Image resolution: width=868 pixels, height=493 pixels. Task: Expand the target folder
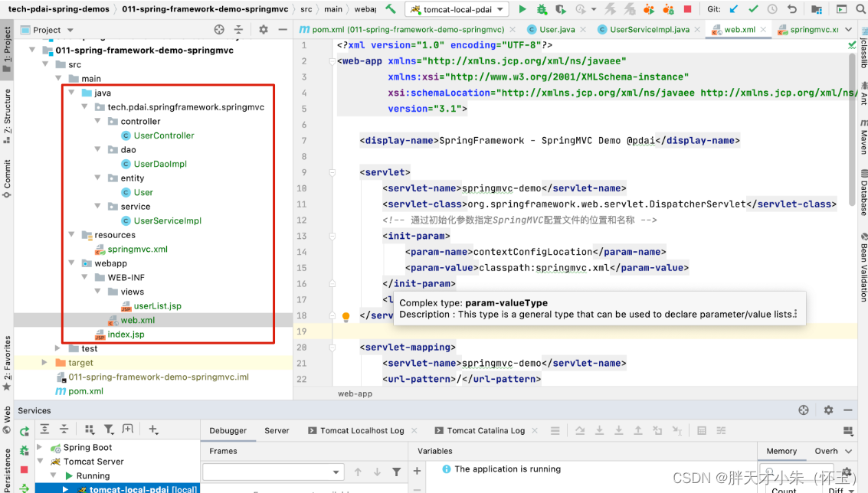pos(45,362)
